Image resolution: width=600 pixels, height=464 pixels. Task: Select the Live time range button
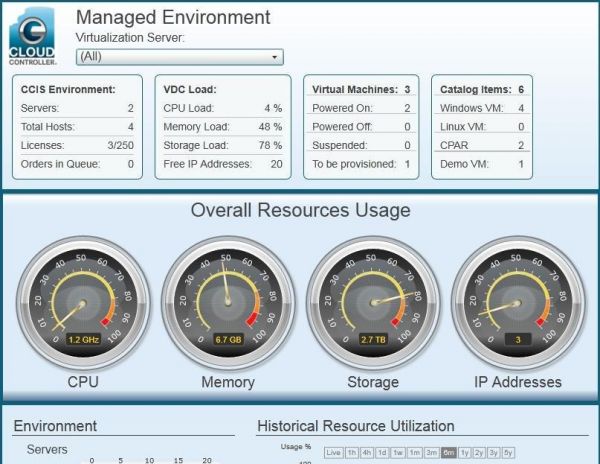(x=333, y=452)
